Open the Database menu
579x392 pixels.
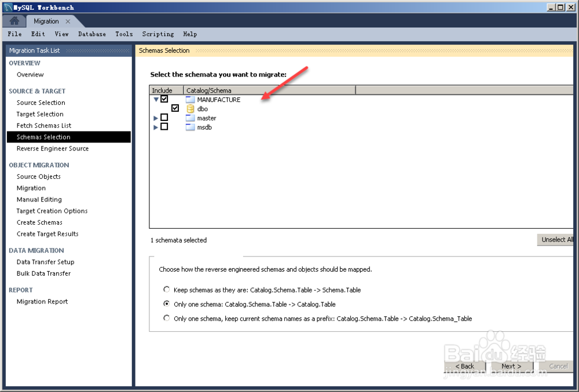pyautogui.click(x=92, y=34)
